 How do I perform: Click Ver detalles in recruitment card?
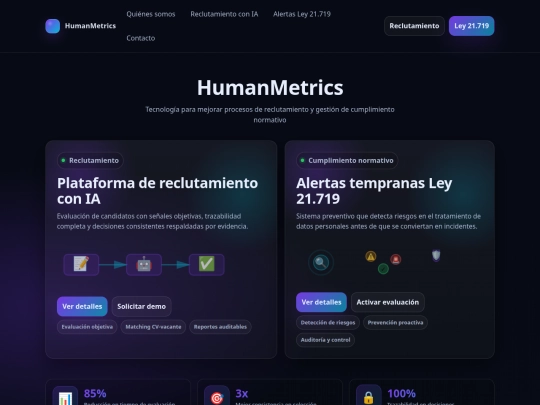tap(82, 307)
